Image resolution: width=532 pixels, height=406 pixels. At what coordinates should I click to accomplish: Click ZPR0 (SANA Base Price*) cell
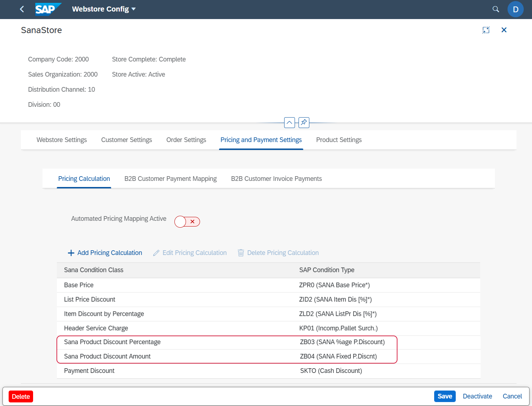(334, 285)
